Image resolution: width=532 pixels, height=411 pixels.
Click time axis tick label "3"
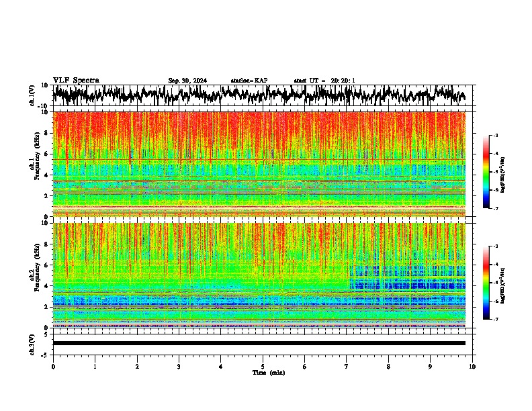click(179, 367)
